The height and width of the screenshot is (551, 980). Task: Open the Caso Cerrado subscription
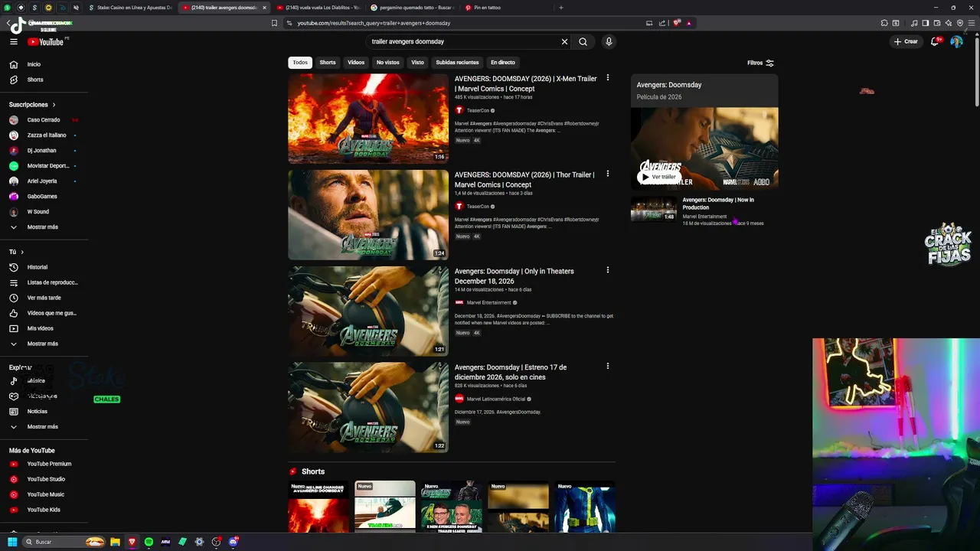44,119
